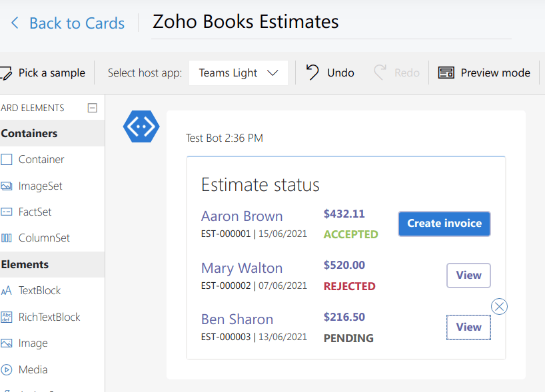545x392 pixels.
Task: Click Pick a sample button
Action: click(x=43, y=73)
